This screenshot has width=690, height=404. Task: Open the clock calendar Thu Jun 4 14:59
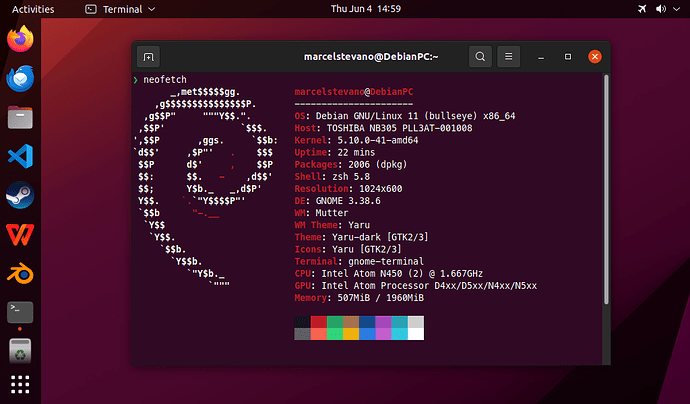pyautogui.click(x=366, y=9)
